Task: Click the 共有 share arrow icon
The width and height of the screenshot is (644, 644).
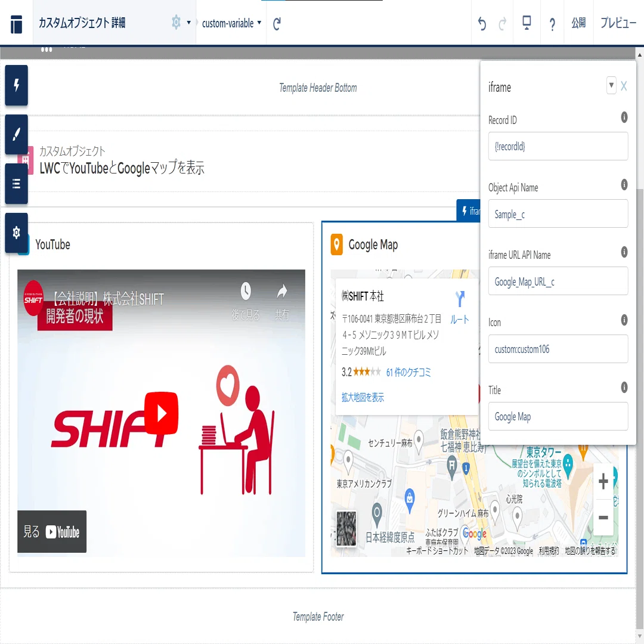Action: [x=281, y=291]
